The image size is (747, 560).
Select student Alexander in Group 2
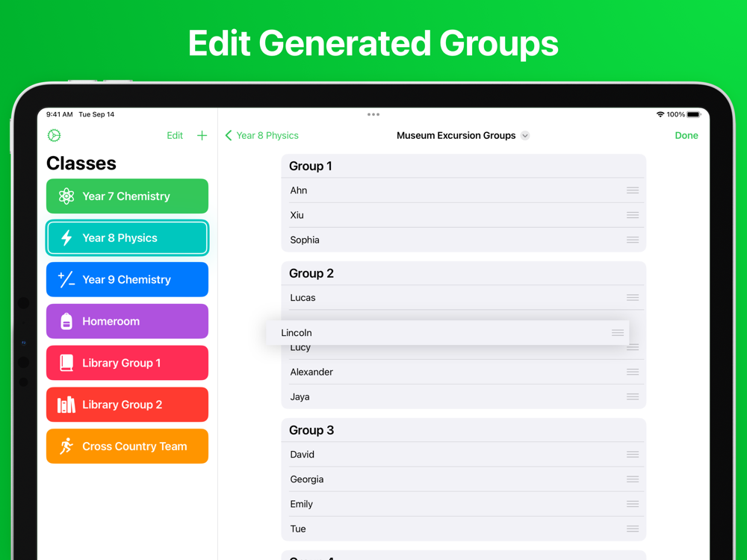pyautogui.click(x=464, y=372)
